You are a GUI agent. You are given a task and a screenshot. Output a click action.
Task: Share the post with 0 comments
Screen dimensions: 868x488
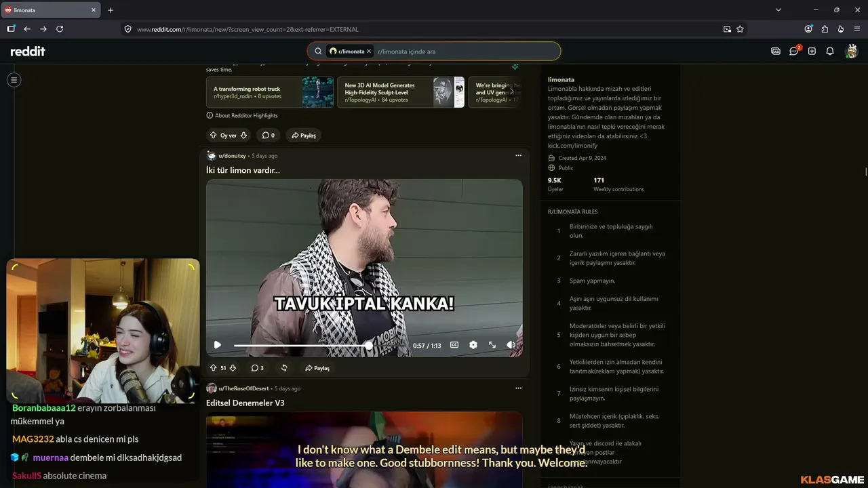pos(304,136)
